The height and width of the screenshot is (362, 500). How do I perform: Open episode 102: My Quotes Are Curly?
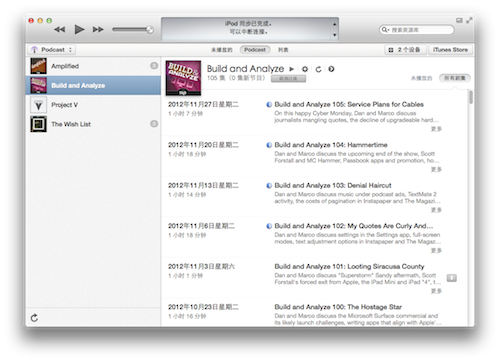coord(354,226)
